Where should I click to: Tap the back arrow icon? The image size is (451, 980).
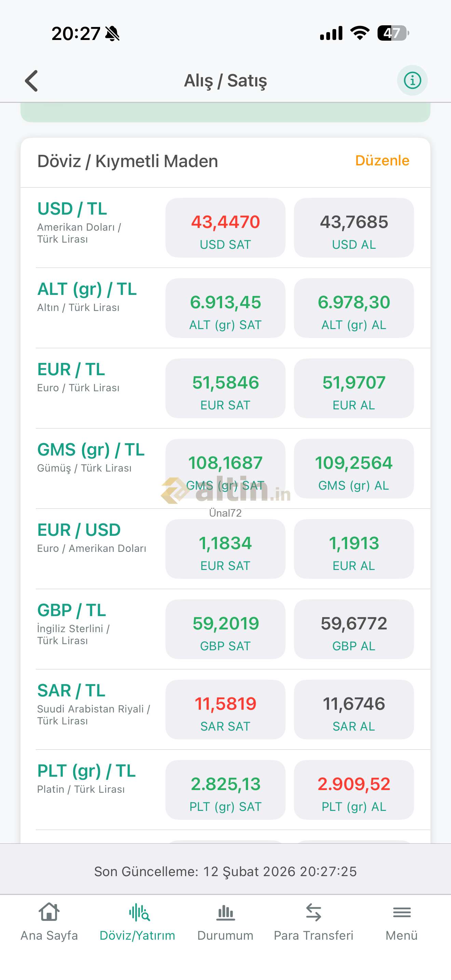click(x=31, y=81)
